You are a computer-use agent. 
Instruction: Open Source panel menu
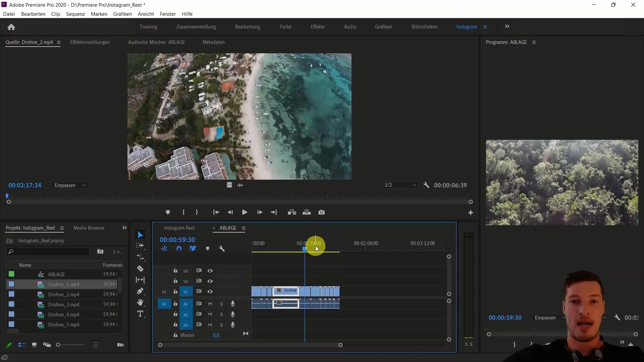pyautogui.click(x=59, y=42)
